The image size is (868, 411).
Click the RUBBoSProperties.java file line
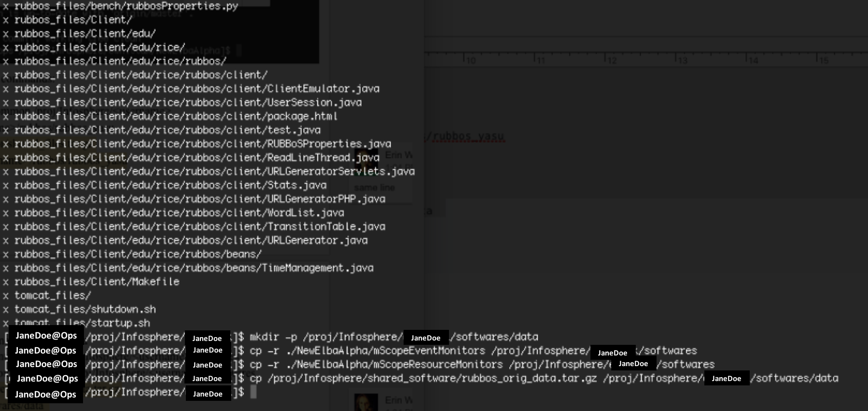(x=197, y=144)
